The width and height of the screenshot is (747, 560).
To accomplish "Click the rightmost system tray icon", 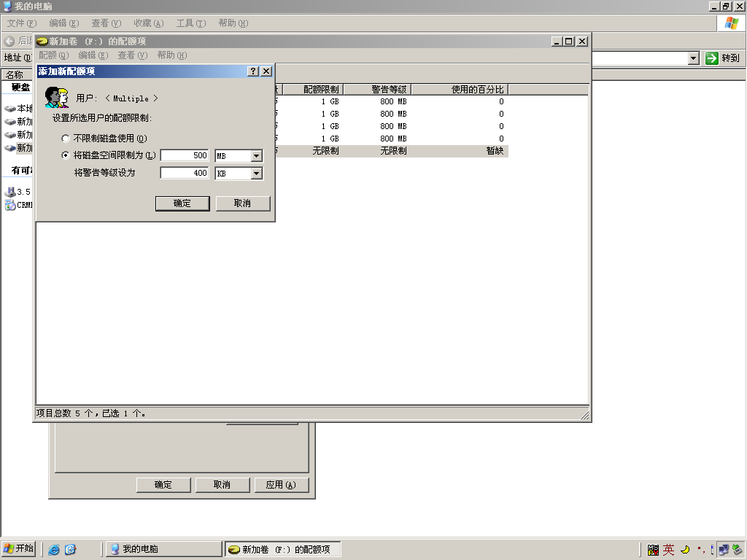I will click(x=738, y=550).
